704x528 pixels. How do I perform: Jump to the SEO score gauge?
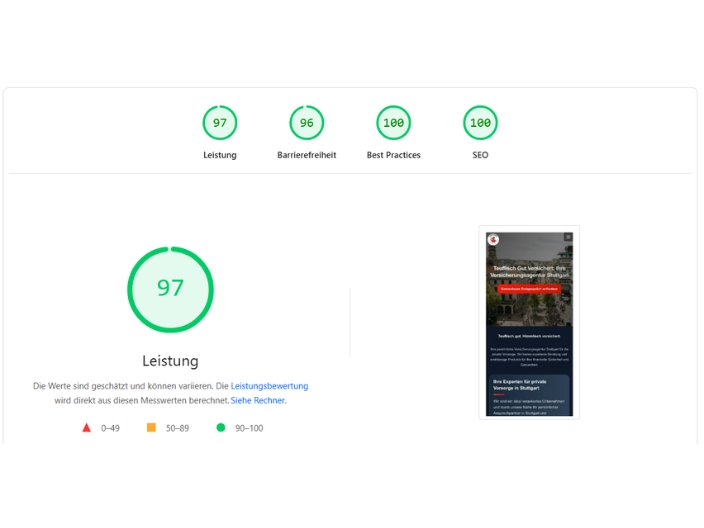(x=480, y=123)
